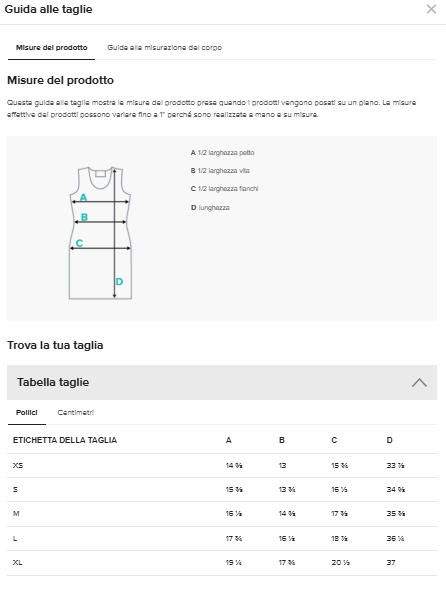The image size is (446, 594).
Task: Click the teal A label on dress diagram
Action: tap(83, 197)
